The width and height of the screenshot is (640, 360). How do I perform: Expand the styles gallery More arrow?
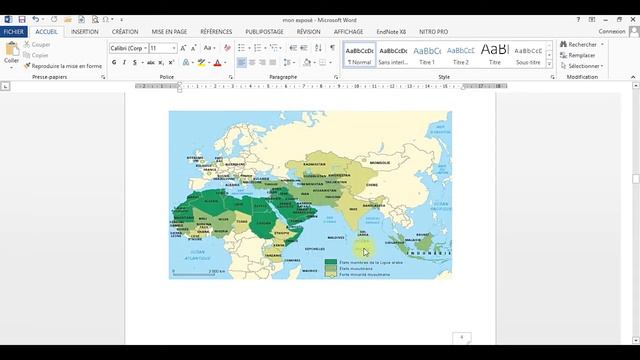pos(549,64)
